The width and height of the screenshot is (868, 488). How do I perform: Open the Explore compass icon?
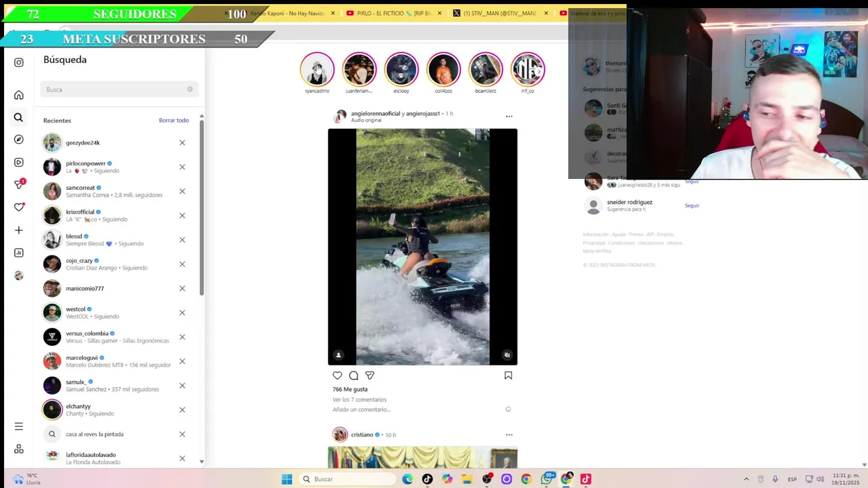coord(18,140)
